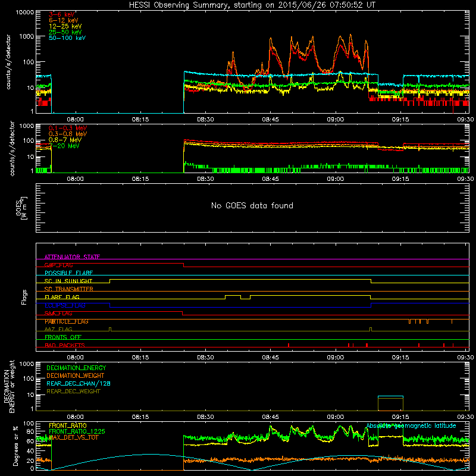
Task: Click the DECIMATION_WEIGHT legend label
Action: tap(76, 376)
